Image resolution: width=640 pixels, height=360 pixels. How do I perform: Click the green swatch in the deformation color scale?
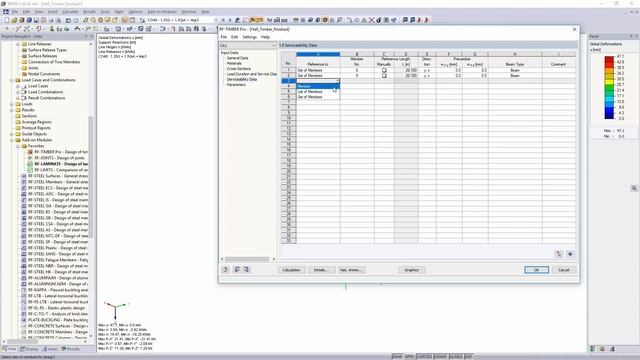609,87
